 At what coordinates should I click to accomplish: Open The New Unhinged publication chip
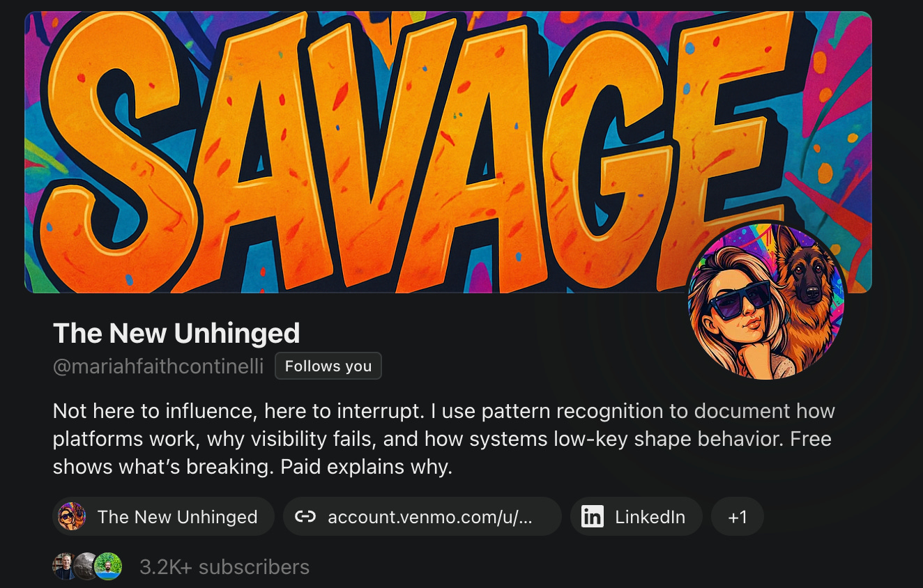163,516
